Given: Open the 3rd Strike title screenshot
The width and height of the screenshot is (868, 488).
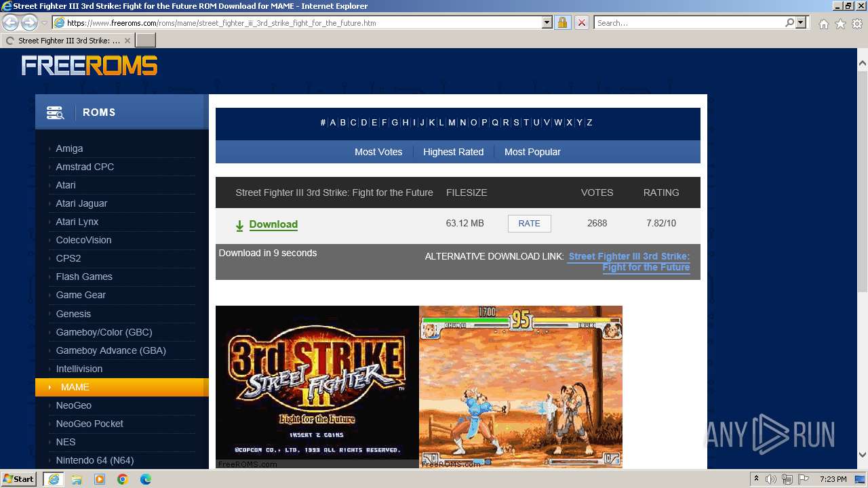Looking at the screenshot, I should click(317, 387).
